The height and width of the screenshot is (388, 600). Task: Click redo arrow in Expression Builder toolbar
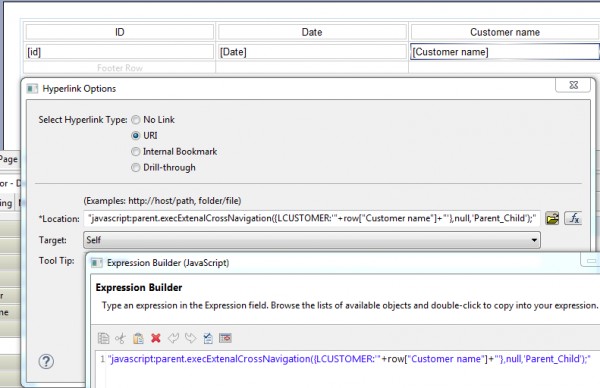coord(191,338)
